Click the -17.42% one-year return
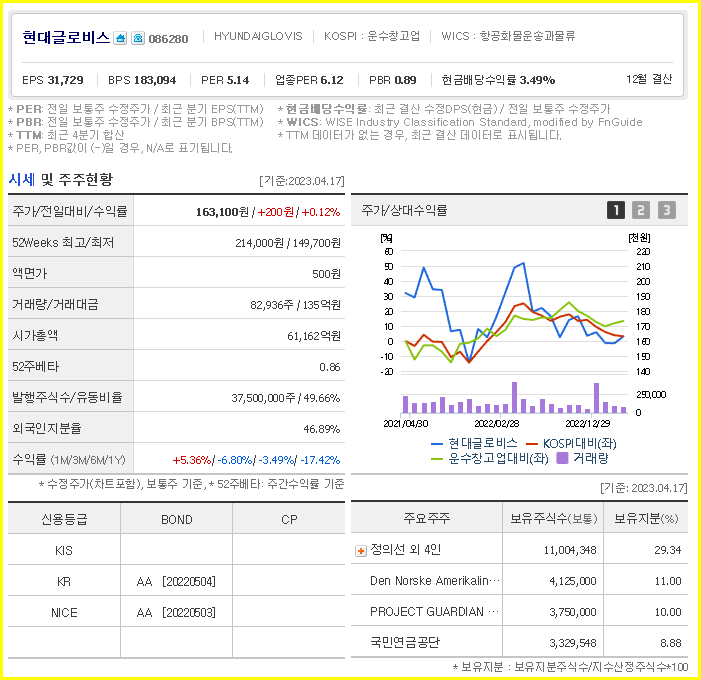Screen dimensions: 701x680 pyautogui.click(x=320, y=460)
